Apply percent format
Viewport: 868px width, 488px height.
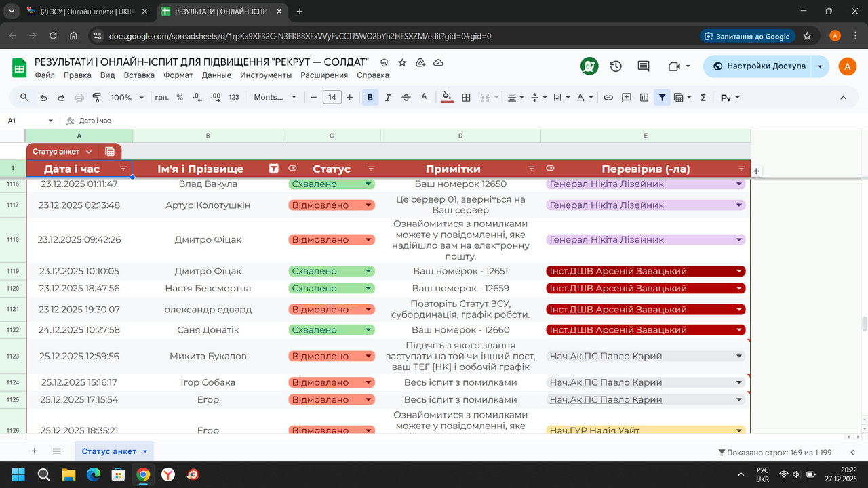coord(180,98)
